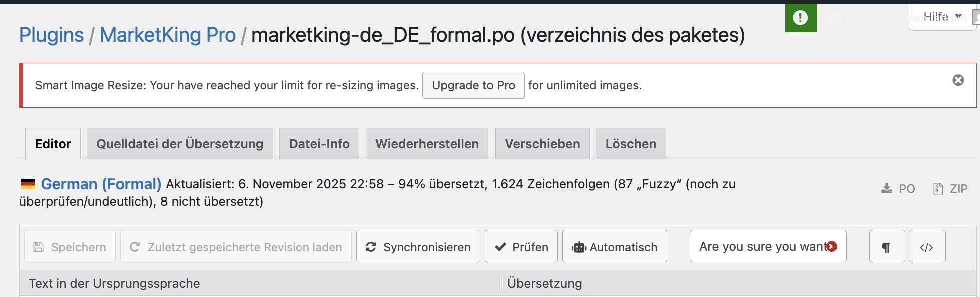The height and width of the screenshot is (297, 980).
Task: Run the Automatisch robot translation button
Action: pyautogui.click(x=614, y=247)
